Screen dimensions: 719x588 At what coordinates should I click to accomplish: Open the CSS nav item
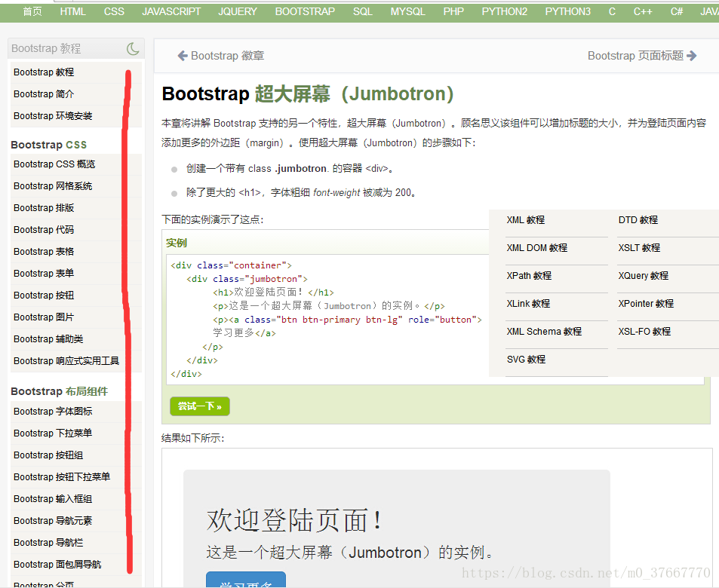[x=114, y=11]
